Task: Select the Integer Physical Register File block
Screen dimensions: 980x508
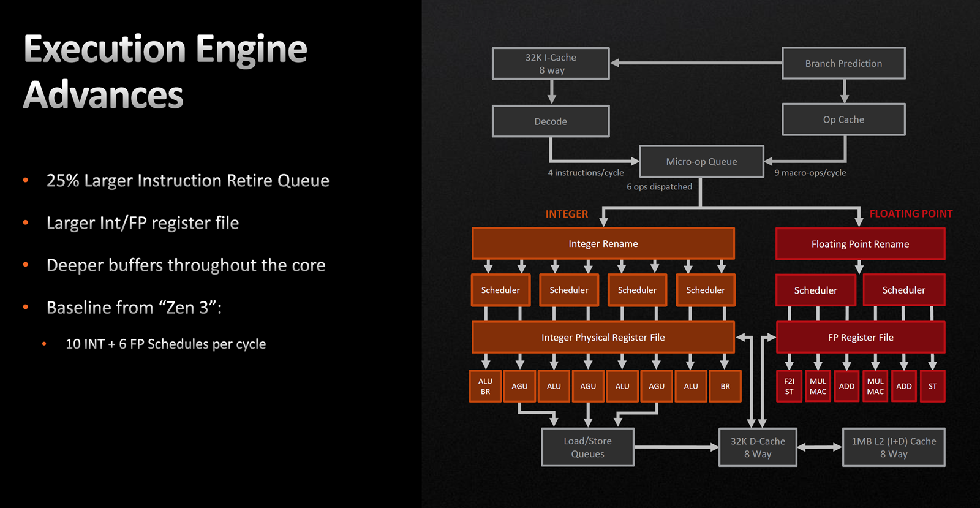Action: pos(603,338)
